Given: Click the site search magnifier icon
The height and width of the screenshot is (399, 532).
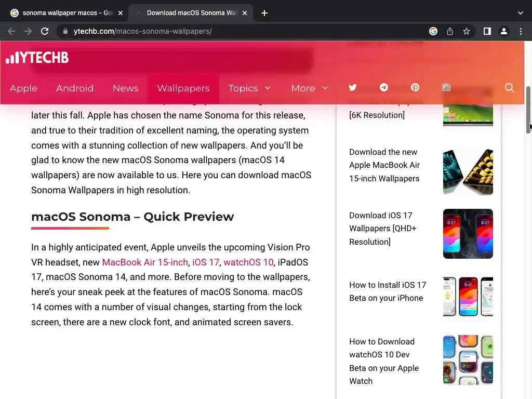Looking at the screenshot, I should tap(509, 87).
